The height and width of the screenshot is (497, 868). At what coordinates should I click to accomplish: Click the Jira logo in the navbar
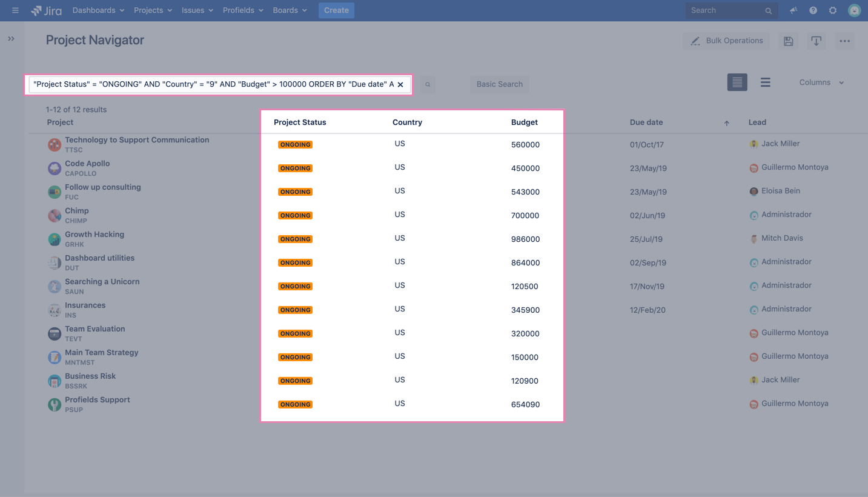[x=46, y=10]
